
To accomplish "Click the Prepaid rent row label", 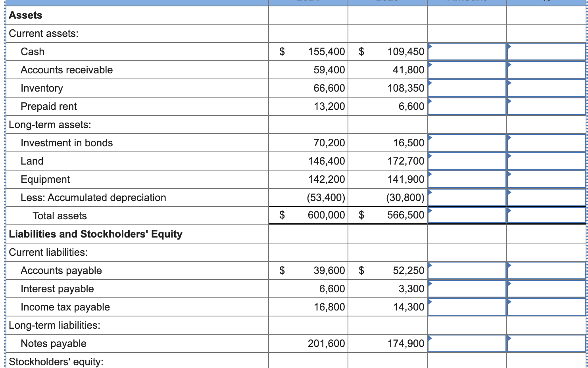I will click(x=49, y=106).
